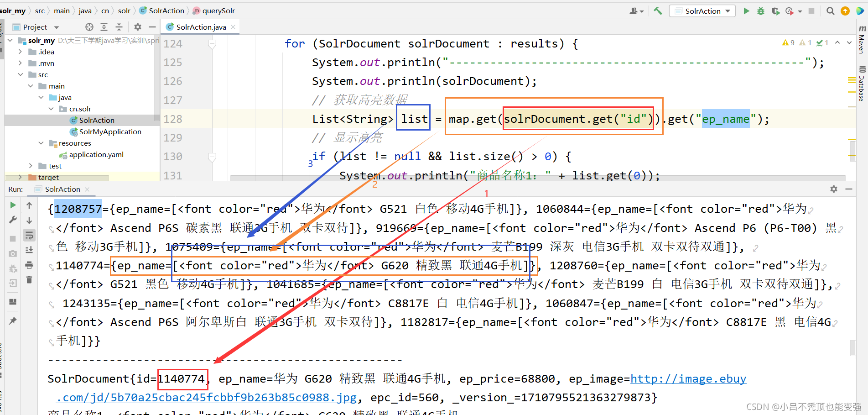Collapse the resources folder

[x=41, y=143]
